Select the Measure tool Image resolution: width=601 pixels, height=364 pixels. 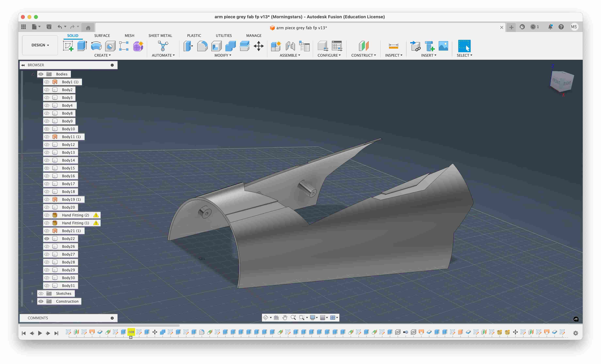click(x=393, y=46)
